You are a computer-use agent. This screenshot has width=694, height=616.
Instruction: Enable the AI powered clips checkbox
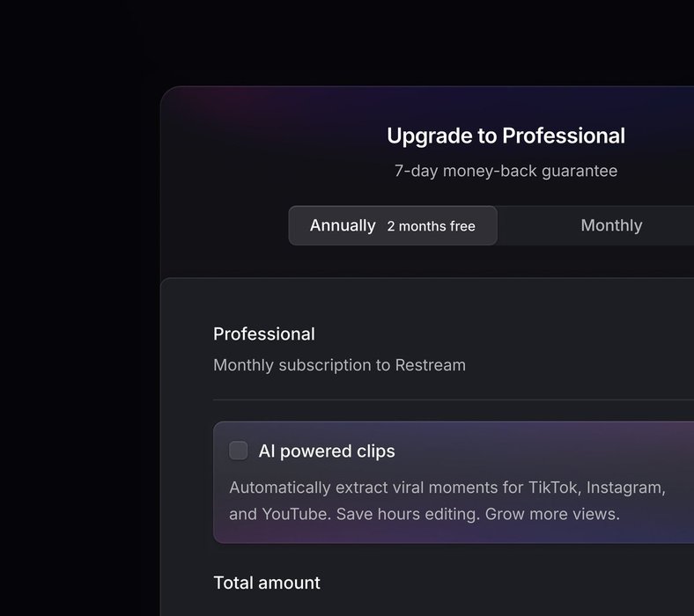238,451
